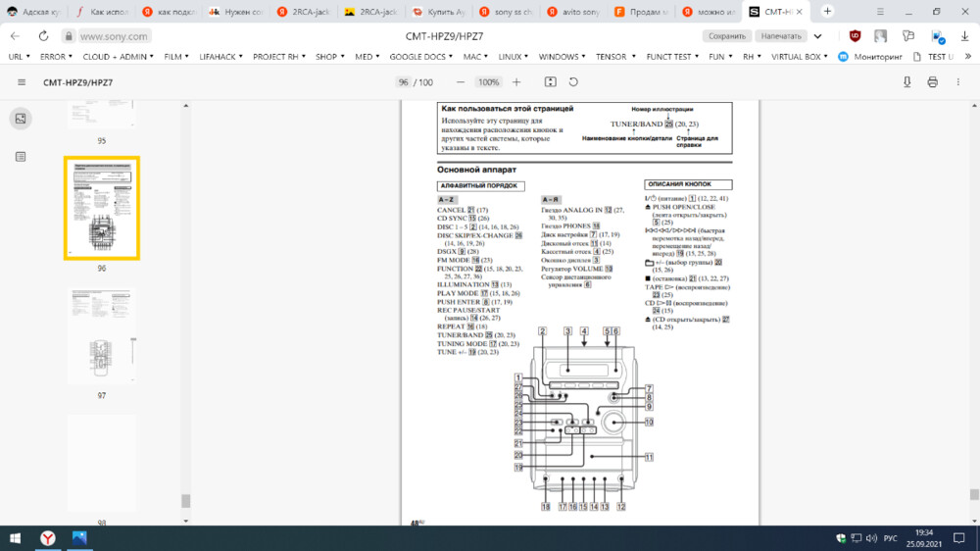Open the SHOP bookmarks folder
The height and width of the screenshot is (551, 980).
coord(329,56)
